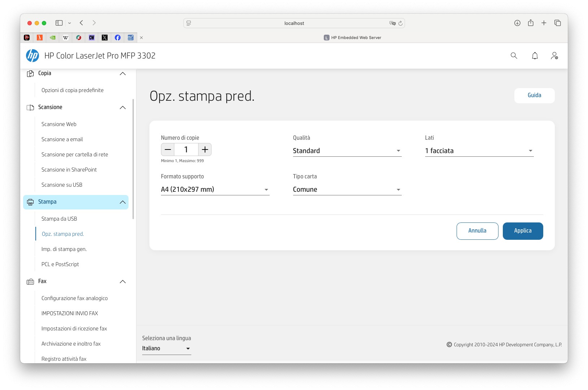Image resolution: width=588 pixels, height=390 pixels.
Task: Click the Applica button
Action: [523, 231]
